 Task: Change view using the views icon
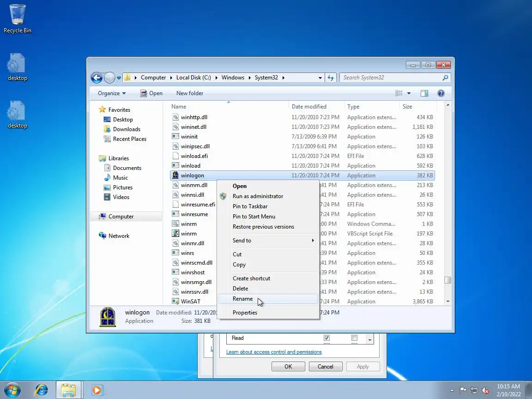tap(399, 93)
